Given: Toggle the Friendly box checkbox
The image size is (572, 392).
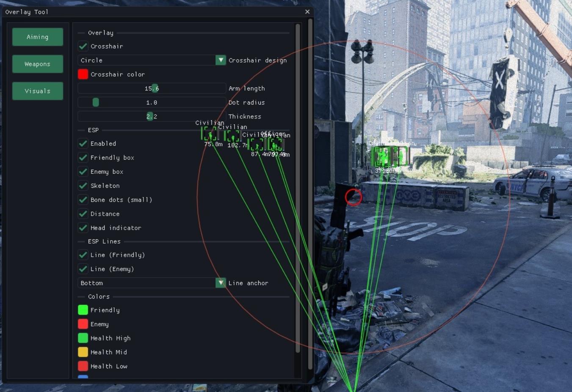Looking at the screenshot, I should [83, 158].
